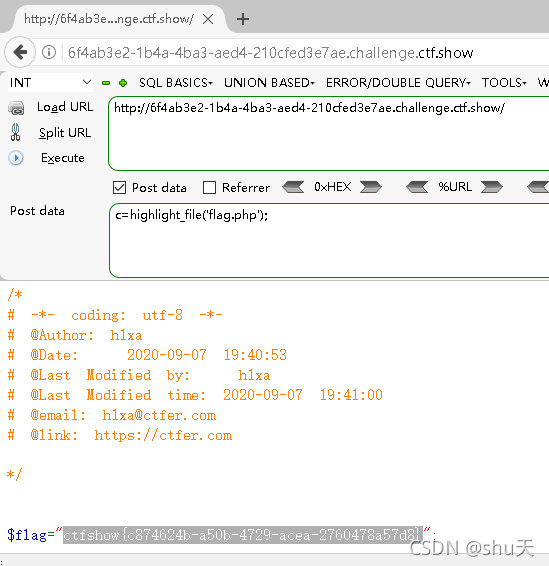Click the Split URL scissors icon
The width and height of the screenshot is (549, 566).
[x=16, y=132]
